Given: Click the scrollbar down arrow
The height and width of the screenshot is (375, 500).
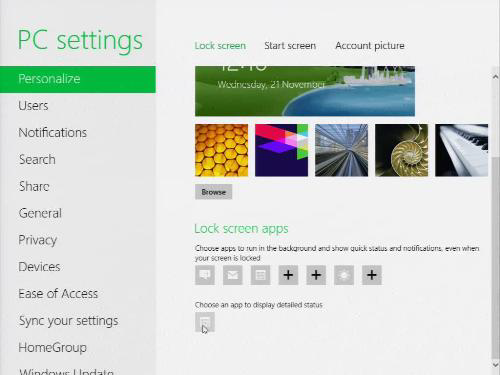Looking at the screenshot, I should point(496,364).
